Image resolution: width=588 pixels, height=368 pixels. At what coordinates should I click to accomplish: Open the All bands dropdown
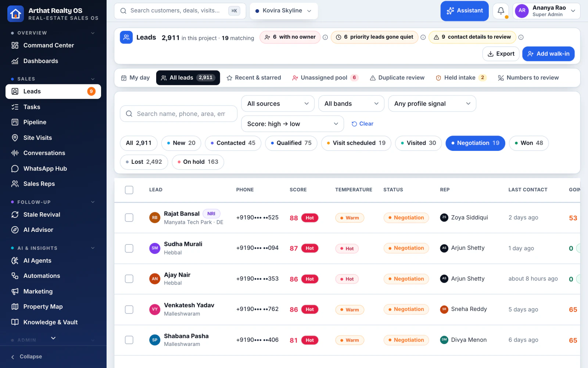coord(351,104)
